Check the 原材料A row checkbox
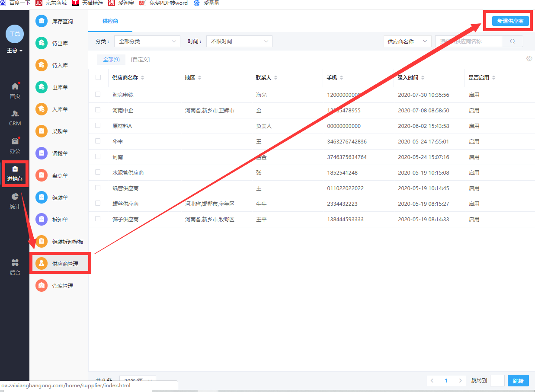 pyautogui.click(x=98, y=125)
